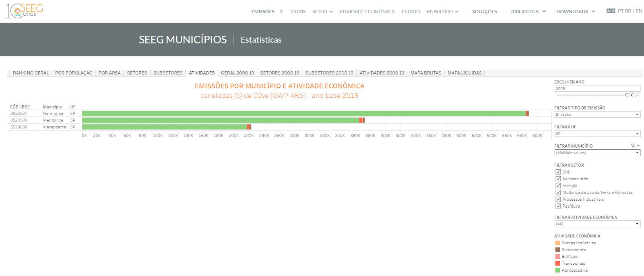The width and height of the screenshot is (644, 276).
Task: Go to the EMISSÕES page
Action: click(x=263, y=12)
